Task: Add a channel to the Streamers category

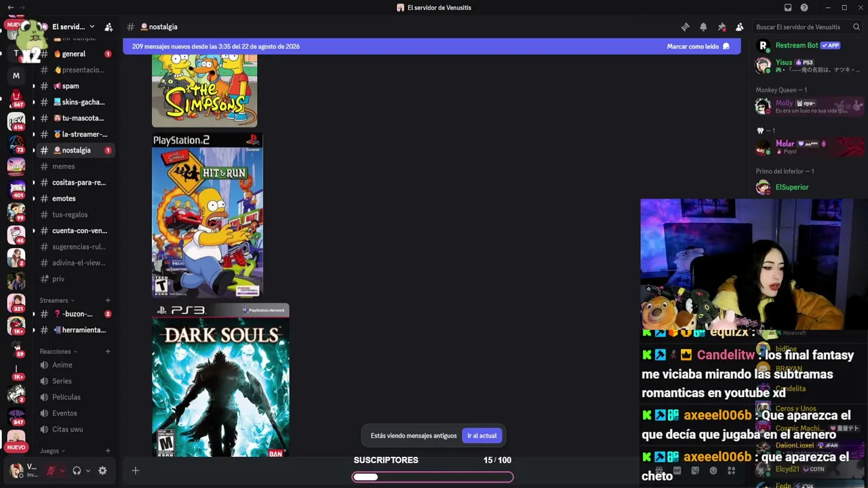Action: (x=108, y=300)
